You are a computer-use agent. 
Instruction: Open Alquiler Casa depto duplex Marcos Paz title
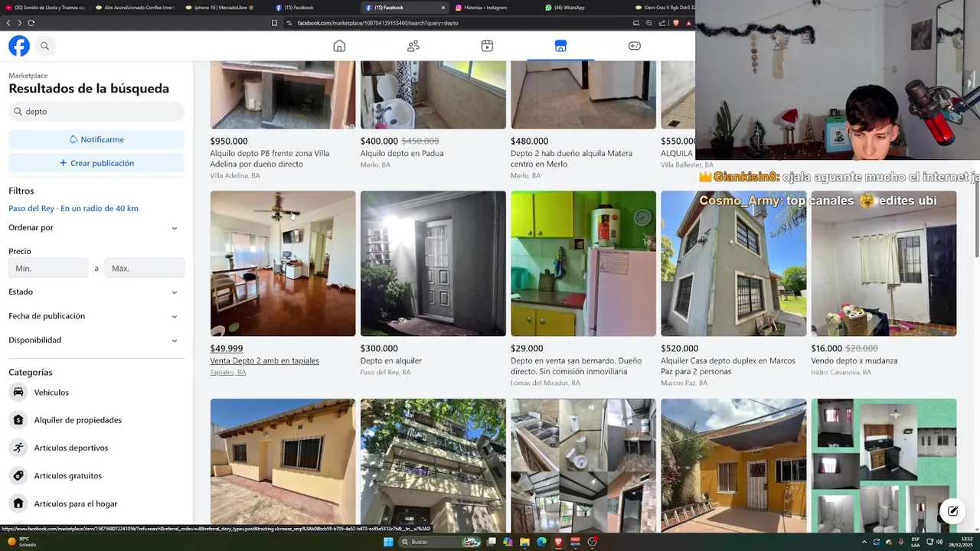coord(728,366)
